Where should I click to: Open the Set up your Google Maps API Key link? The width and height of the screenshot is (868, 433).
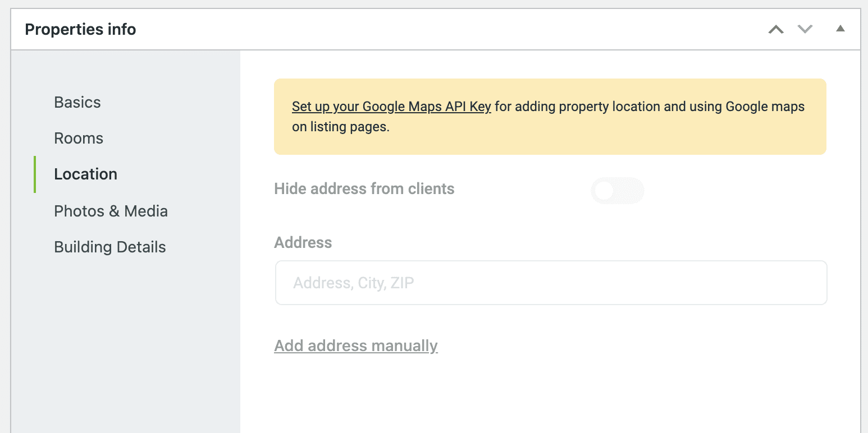tap(391, 106)
